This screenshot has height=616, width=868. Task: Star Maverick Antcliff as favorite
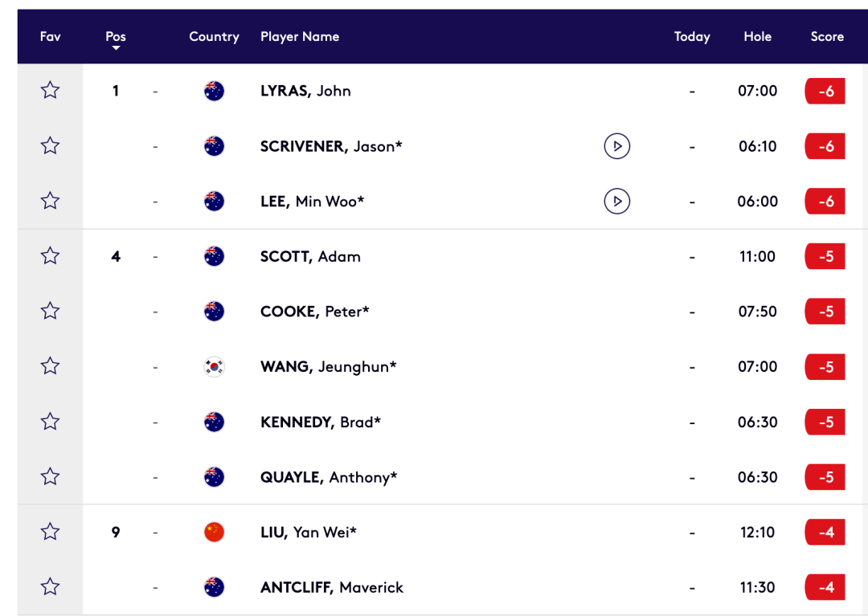(x=50, y=587)
